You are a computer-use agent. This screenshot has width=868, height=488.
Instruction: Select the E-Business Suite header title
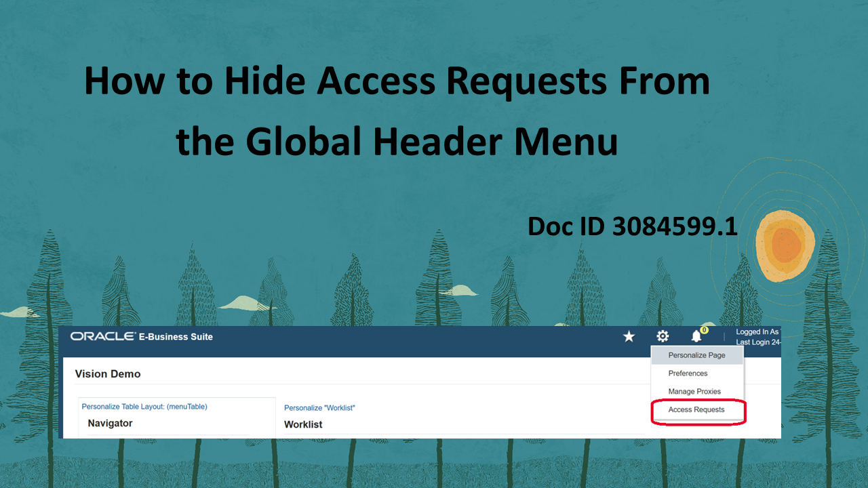174,337
